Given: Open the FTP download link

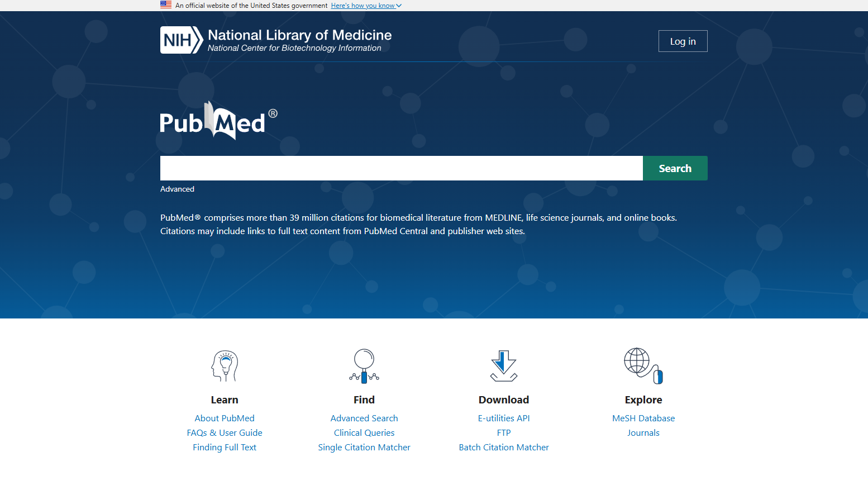Looking at the screenshot, I should coord(504,432).
